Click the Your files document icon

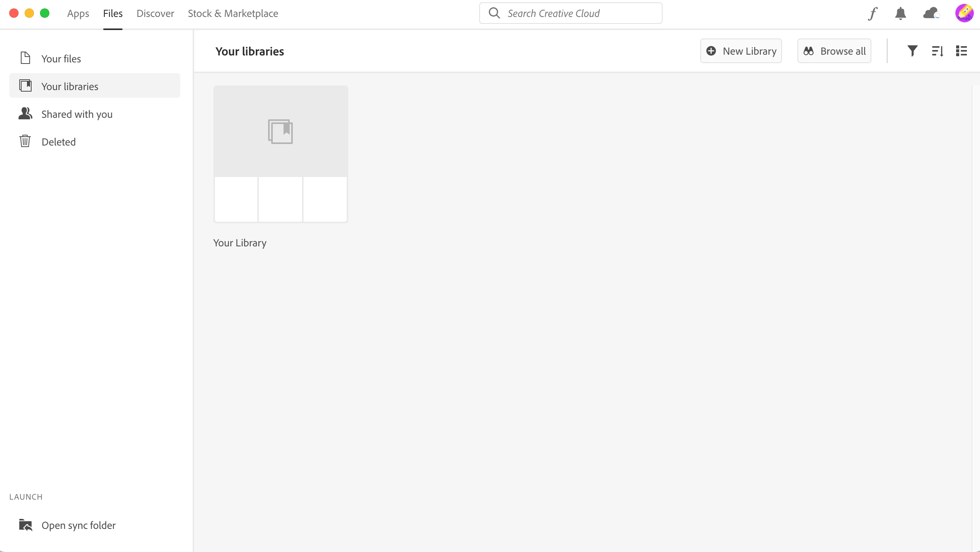(25, 58)
